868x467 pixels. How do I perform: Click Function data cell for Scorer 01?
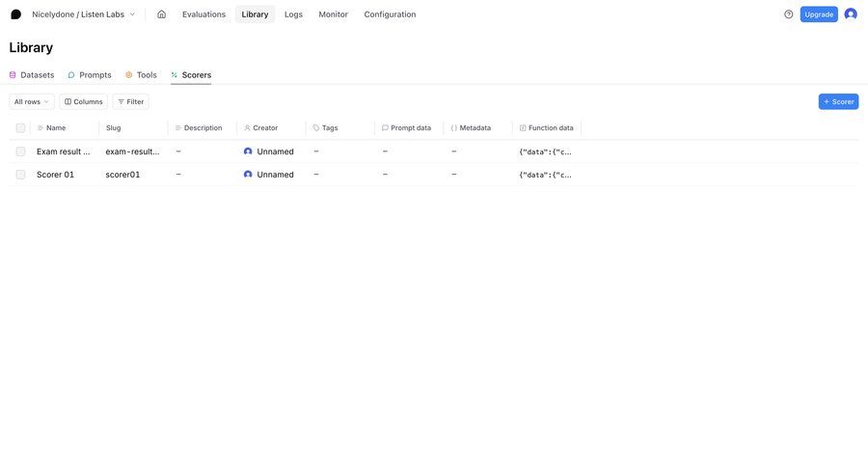545,175
